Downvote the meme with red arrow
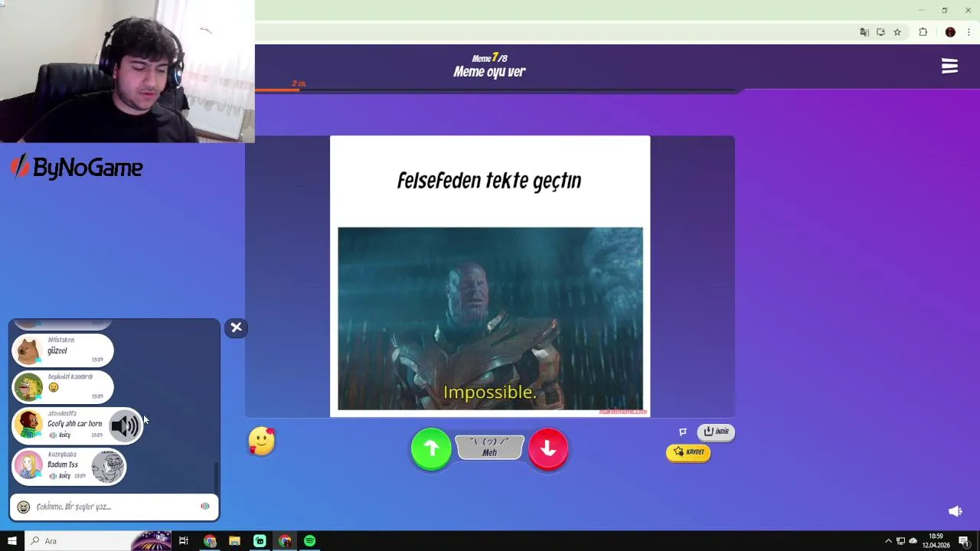This screenshot has width=980, height=551. pos(548,449)
